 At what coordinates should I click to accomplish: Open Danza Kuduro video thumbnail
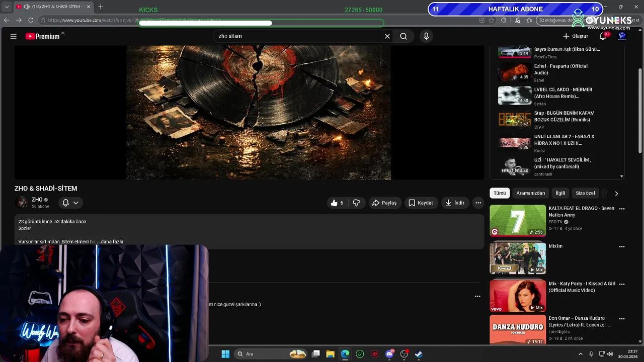coord(518,330)
